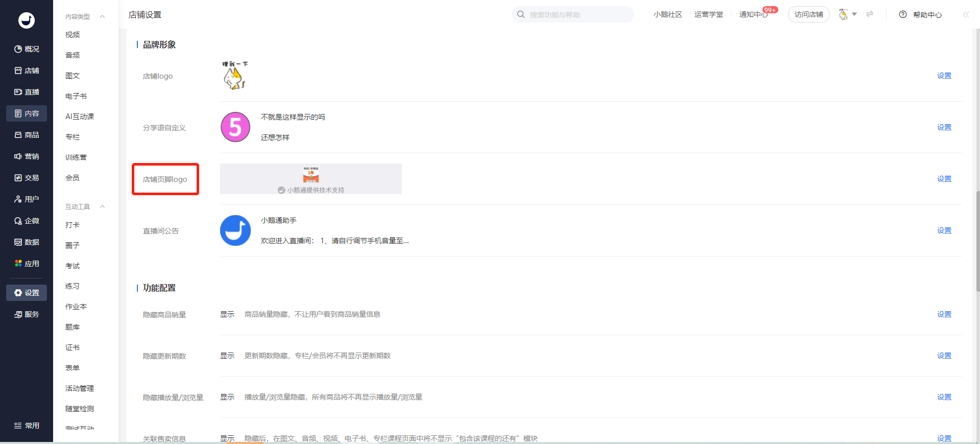Click 设置 link for 直播间公告
This screenshot has height=444, width=980.
(x=944, y=230)
